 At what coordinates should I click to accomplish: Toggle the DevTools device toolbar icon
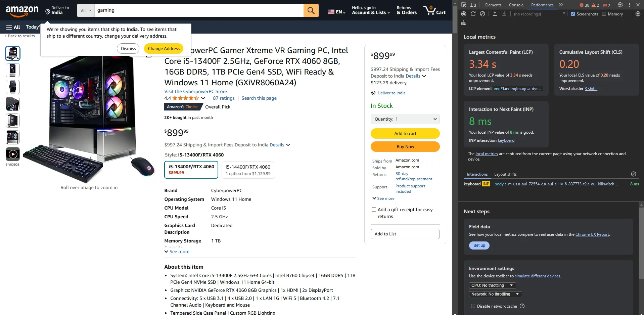pos(473,5)
